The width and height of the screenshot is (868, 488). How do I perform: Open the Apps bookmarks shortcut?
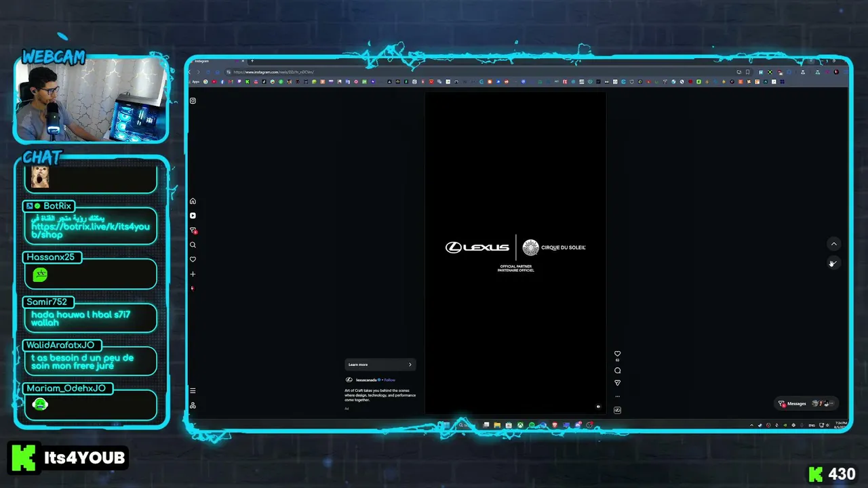(x=195, y=82)
